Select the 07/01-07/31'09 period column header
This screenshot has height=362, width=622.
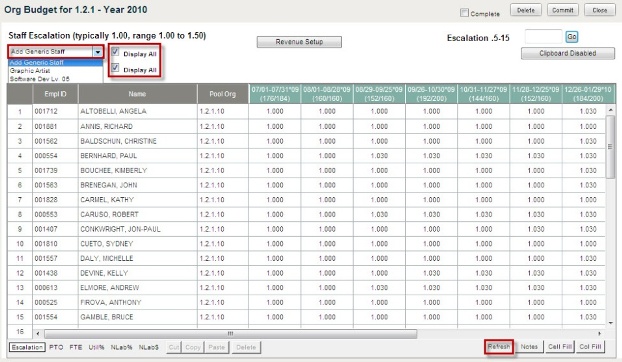(x=275, y=94)
